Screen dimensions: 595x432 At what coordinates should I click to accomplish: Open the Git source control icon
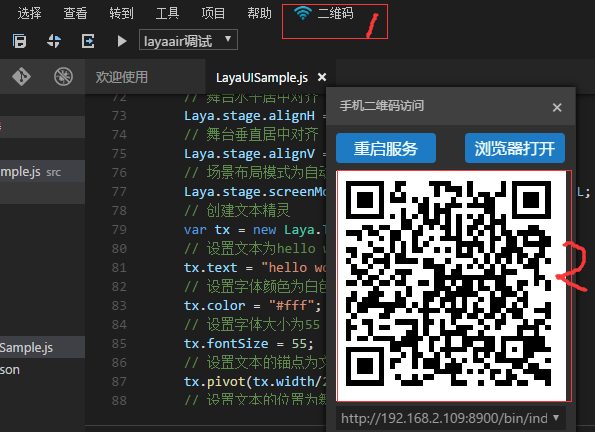[21, 77]
